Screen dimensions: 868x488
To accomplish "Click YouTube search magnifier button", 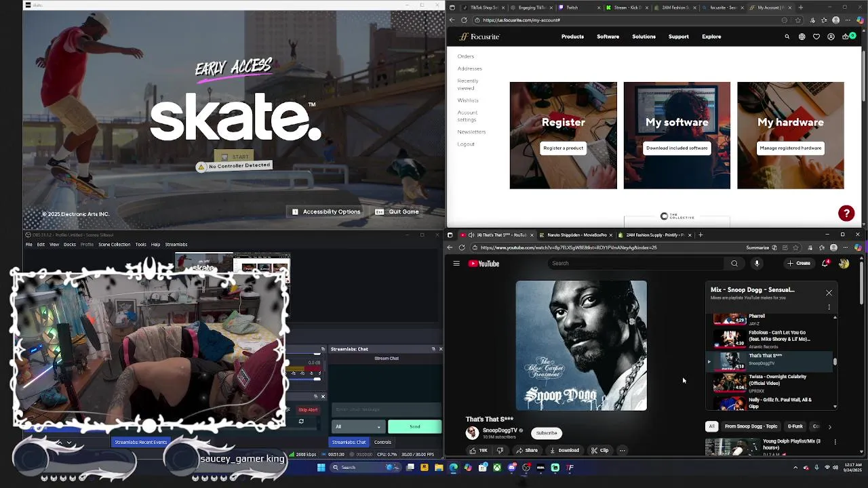I will pos(734,264).
